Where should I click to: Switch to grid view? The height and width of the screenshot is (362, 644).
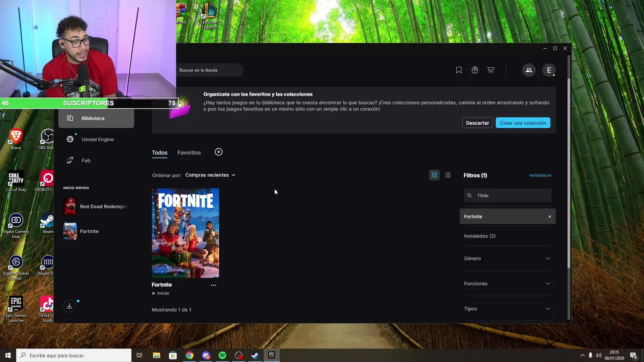tap(434, 175)
